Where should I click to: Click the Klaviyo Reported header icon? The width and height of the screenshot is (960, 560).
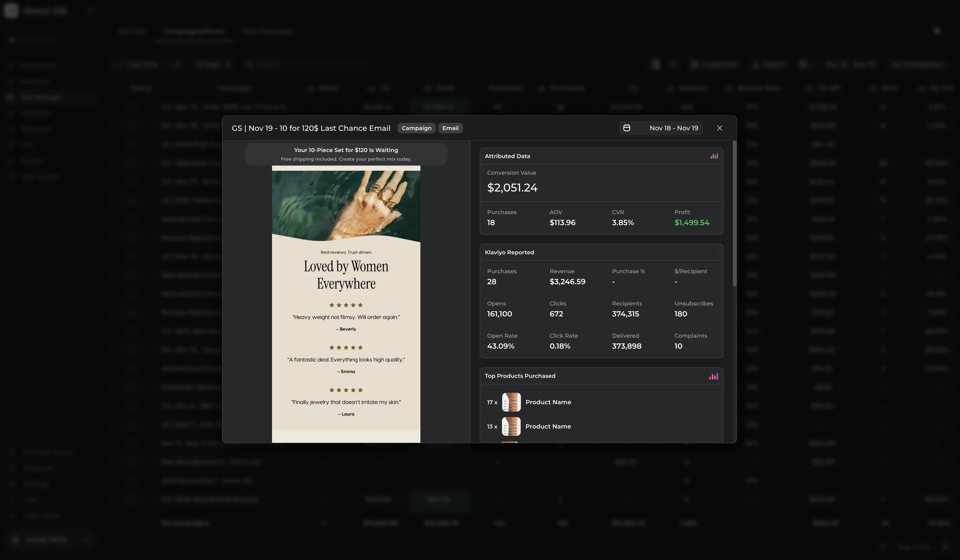713,252
